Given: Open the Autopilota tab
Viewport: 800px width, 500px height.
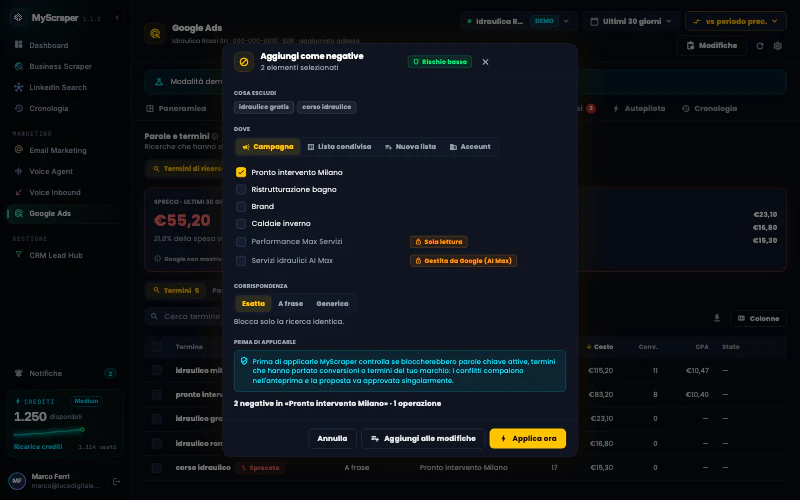Looking at the screenshot, I should point(639,109).
